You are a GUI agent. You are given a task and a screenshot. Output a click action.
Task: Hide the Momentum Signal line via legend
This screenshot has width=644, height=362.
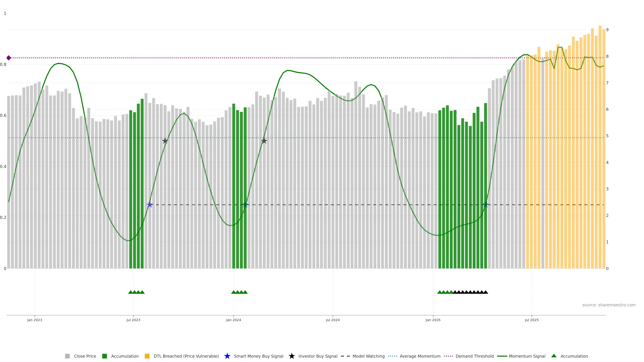(527, 356)
